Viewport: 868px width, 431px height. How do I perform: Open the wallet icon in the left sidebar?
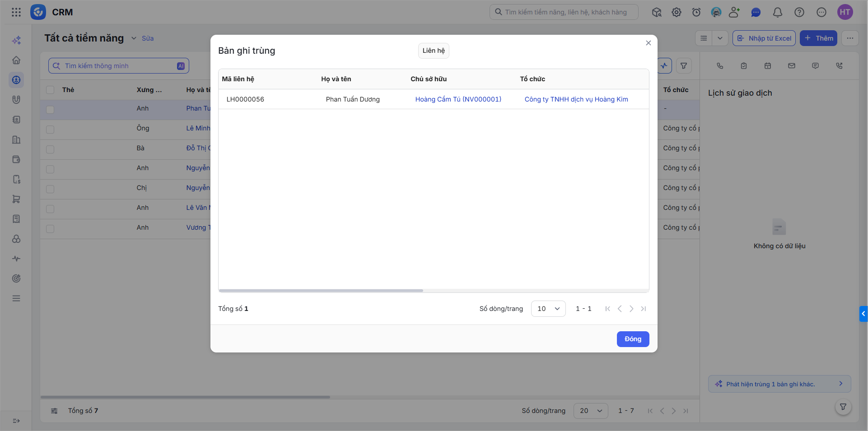coord(16,159)
